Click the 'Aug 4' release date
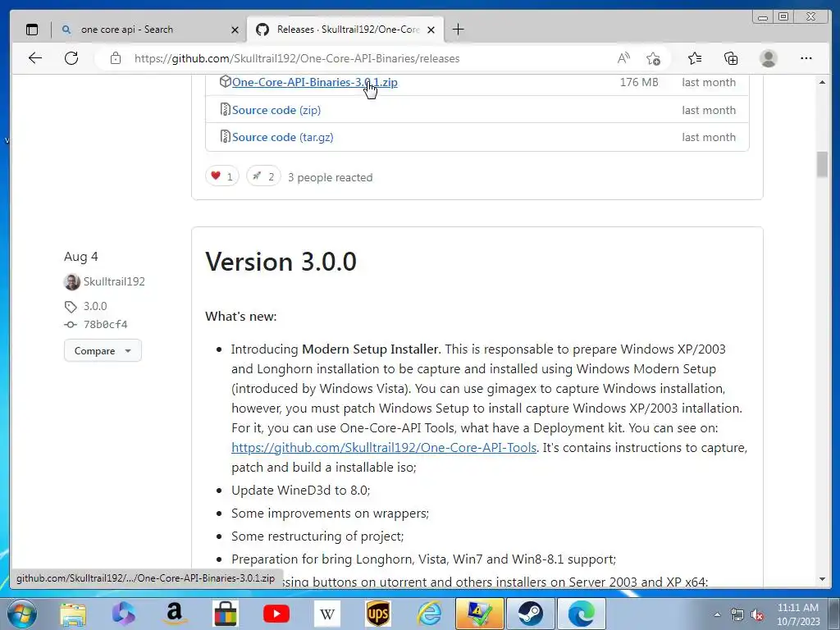 (81, 257)
